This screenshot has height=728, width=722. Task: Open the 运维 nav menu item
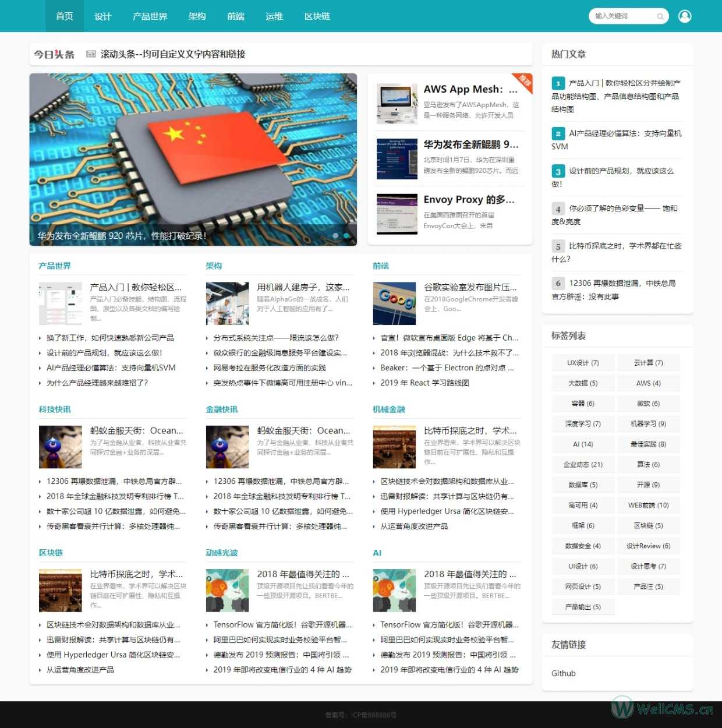[274, 16]
